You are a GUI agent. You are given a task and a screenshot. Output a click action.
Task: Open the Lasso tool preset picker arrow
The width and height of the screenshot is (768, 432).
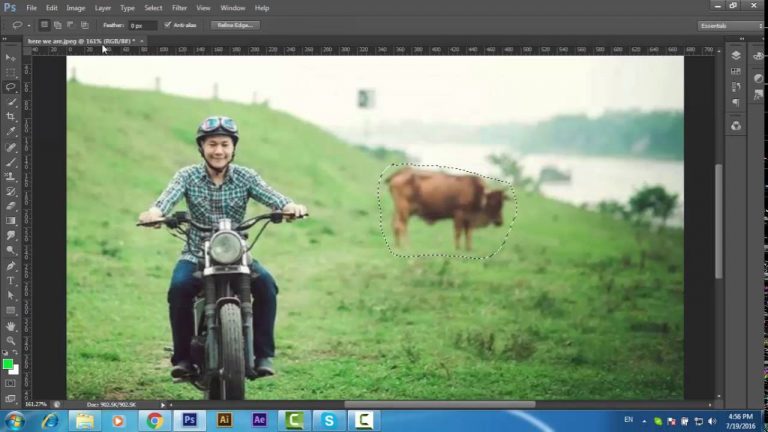pos(29,25)
